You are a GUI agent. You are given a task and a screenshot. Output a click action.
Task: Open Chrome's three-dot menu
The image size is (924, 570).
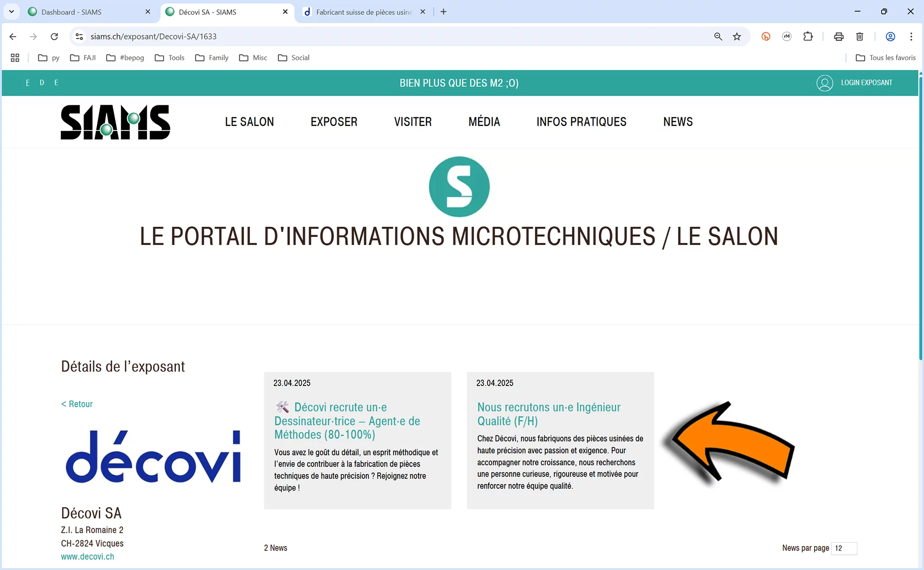pyautogui.click(x=911, y=37)
